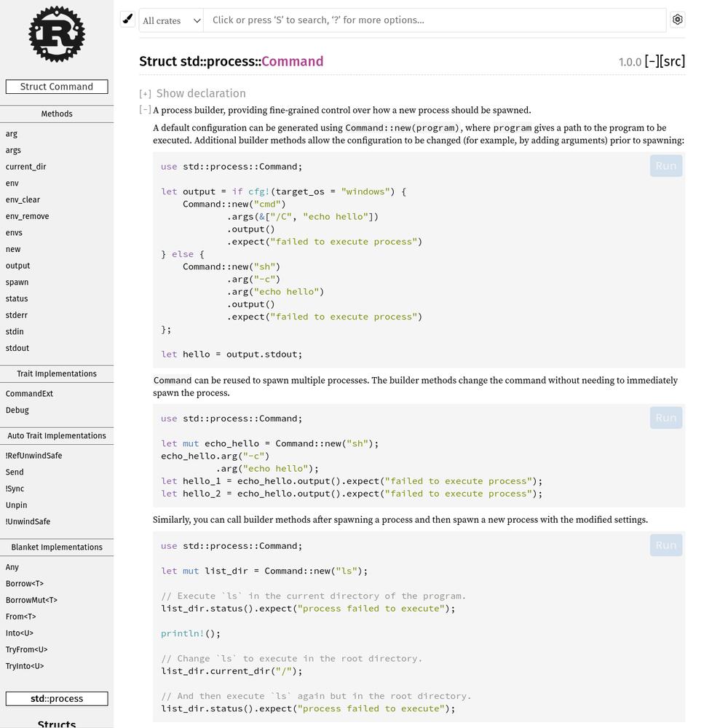Expand Show declaration

pyautogui.click(x=192, y=93)
